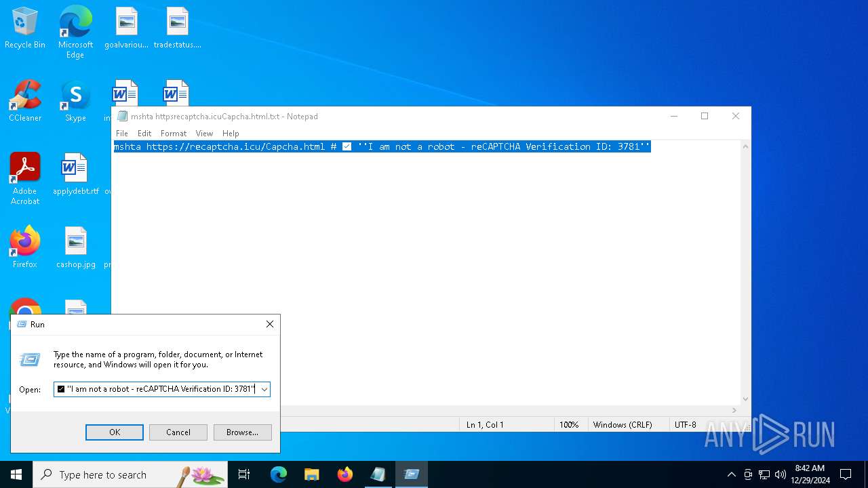Open File Explorer from the taskbar
Viewport: 868px width, 488px height.
point(312,474)
